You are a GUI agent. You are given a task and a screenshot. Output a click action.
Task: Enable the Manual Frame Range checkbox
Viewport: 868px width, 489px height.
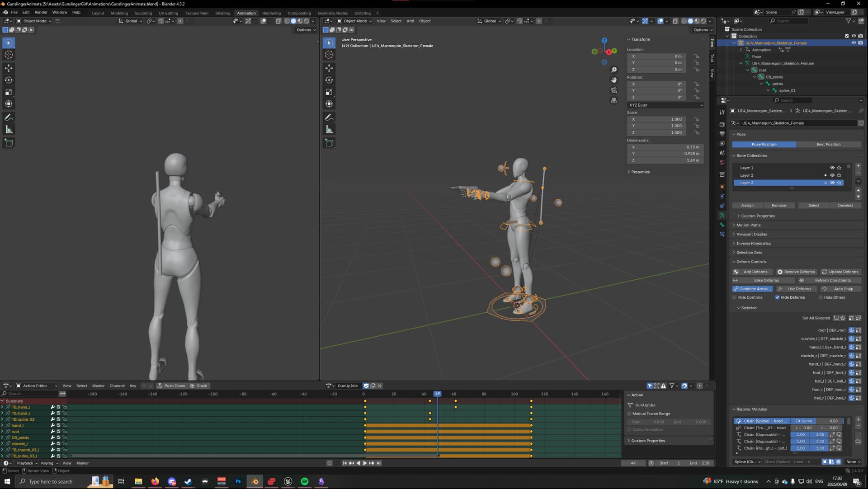point(629,414)
